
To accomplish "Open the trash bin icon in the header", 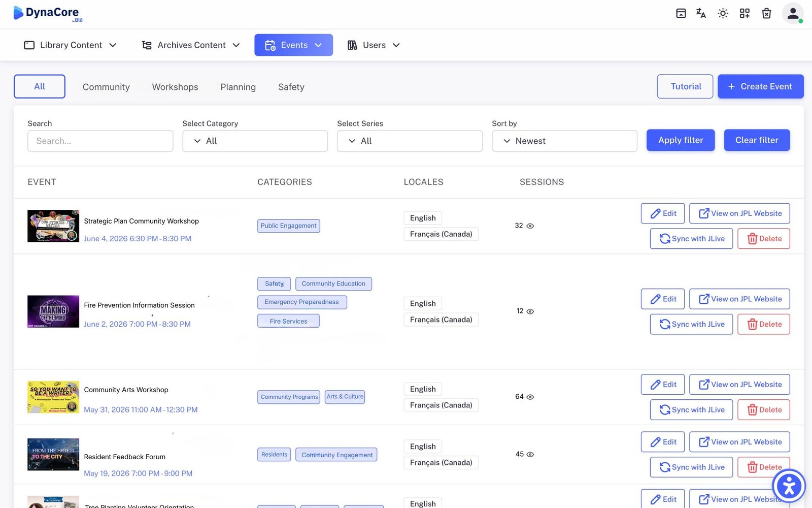I will coord(766,14).
